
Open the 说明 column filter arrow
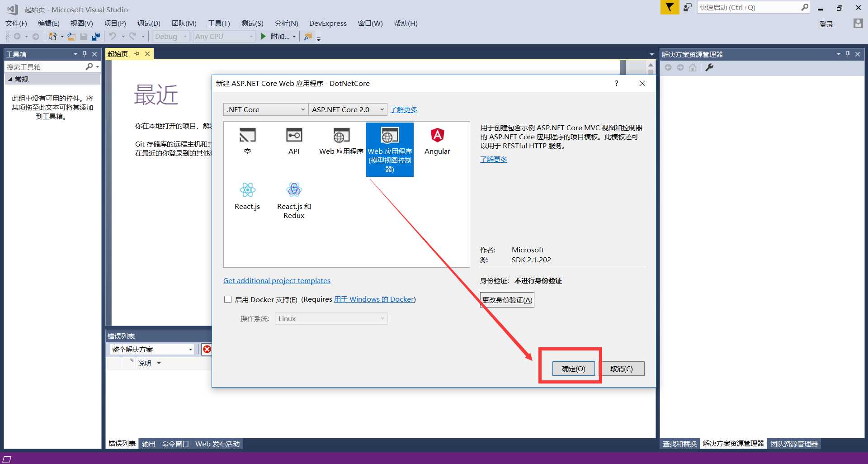(x=159, y=363)
